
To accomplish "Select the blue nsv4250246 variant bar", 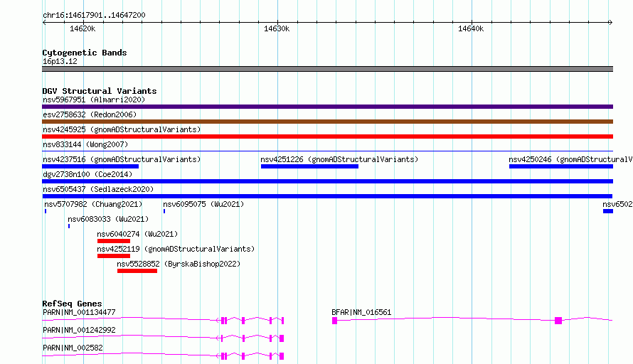I will (x=561, y=166).
